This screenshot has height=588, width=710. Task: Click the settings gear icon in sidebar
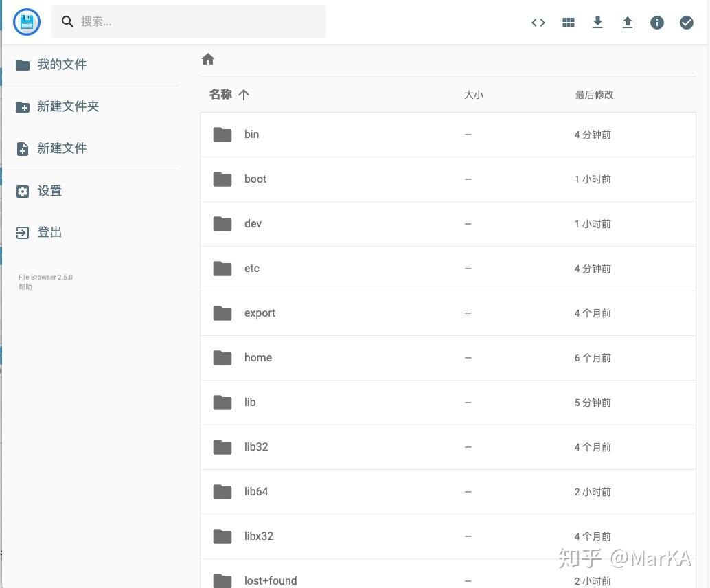click(23, 191)
